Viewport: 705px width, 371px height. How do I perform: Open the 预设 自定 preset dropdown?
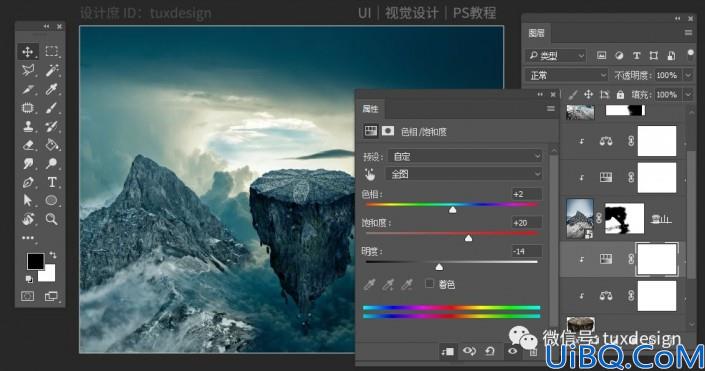[x=464, y=156]
